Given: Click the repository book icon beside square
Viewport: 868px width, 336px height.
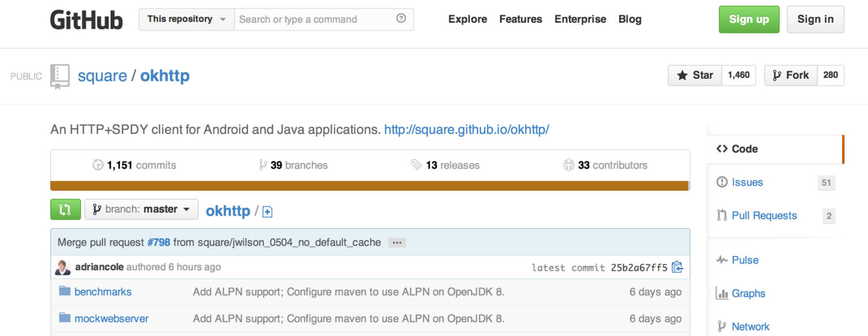Looking at the screenshot, I should click(59, 76).
